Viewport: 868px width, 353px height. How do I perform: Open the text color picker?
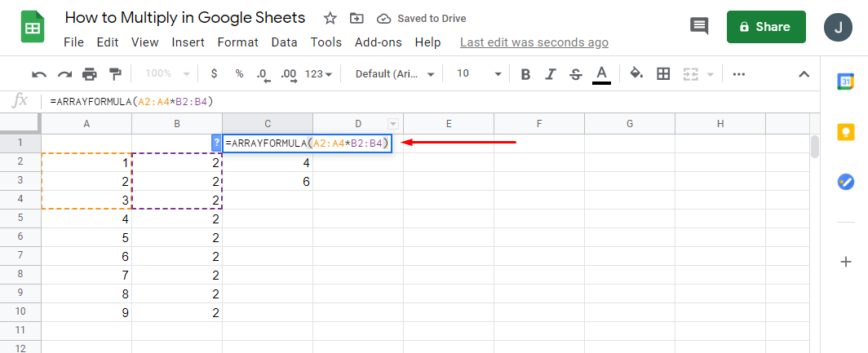[x=601, y=74]
